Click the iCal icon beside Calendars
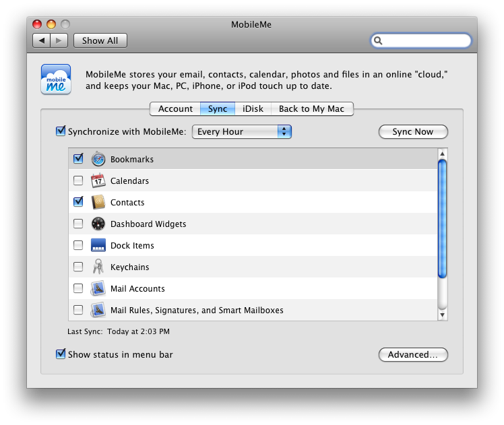 click(98, 181)
